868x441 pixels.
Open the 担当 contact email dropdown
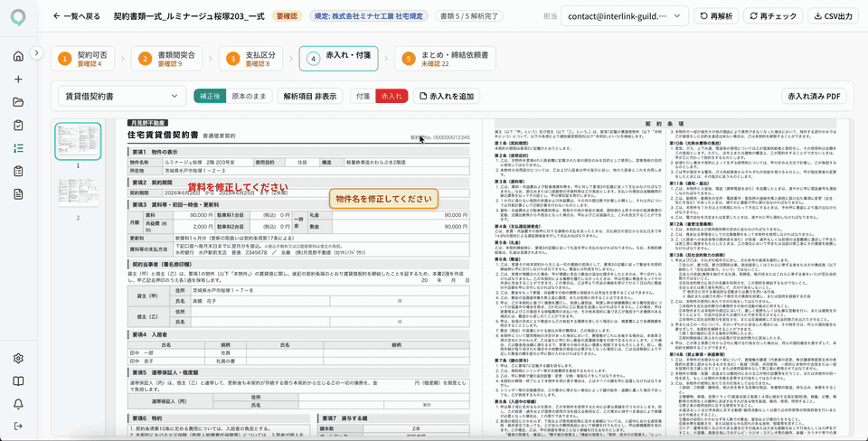(x=625, y=16)
